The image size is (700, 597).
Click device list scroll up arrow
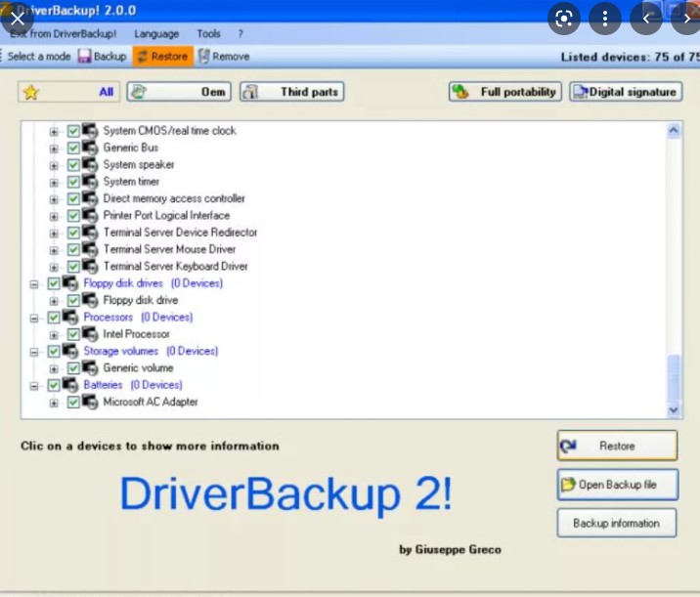674,130
